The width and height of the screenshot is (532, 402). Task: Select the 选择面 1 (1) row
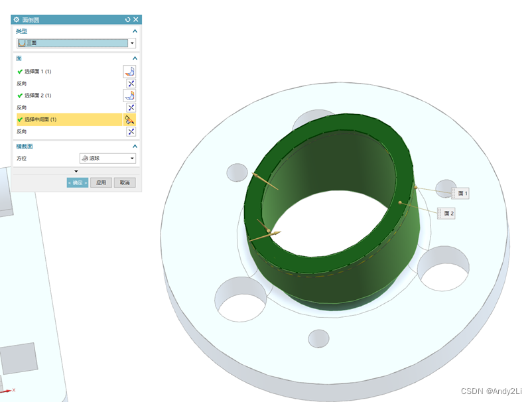tap(69, 72)
